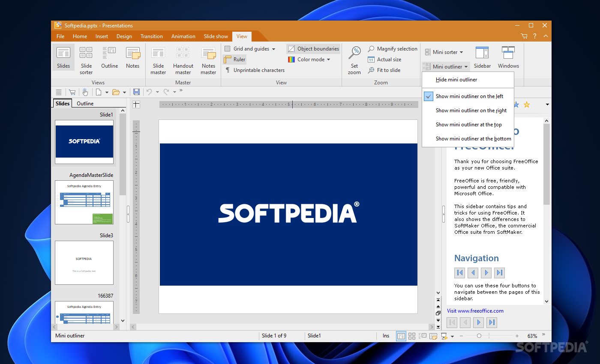This screenshot has width=600, height=364.
Task: Choose Magnify selection tool
Action: 392,49
